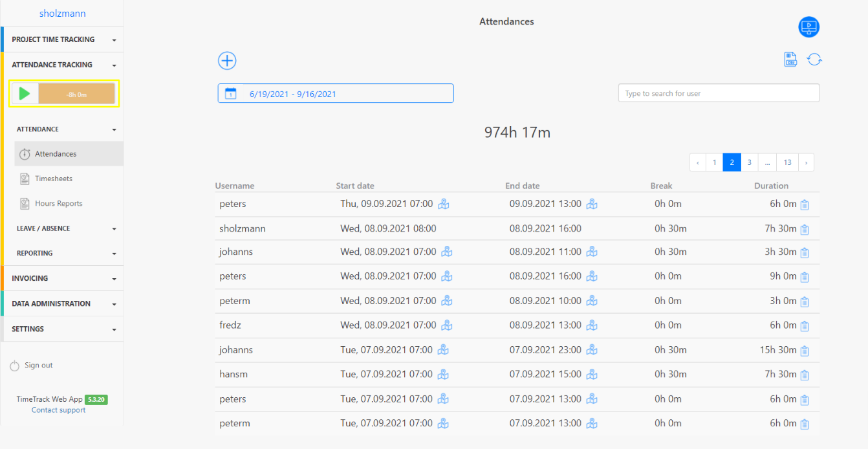Open clipboard icon for sholzmann's 7h 30m entry
868x449 pixels.
pyautogui.click(x=805, y=229)
